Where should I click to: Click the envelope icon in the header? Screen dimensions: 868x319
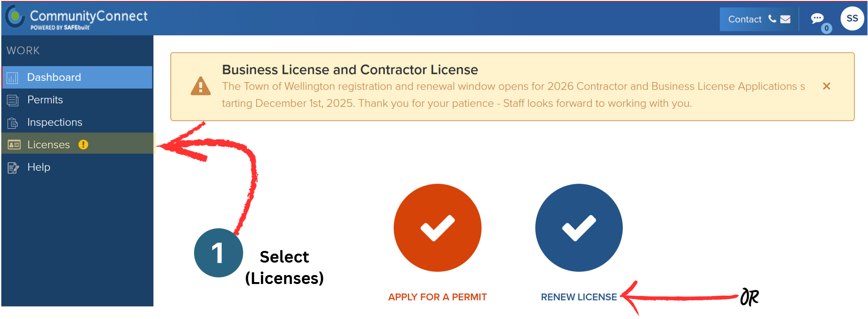(785, 19)
